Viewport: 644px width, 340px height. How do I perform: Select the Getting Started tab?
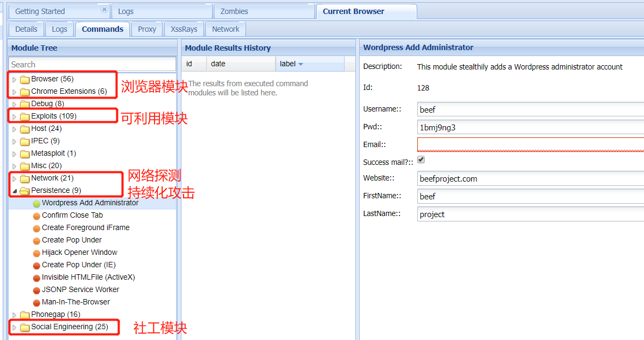click(59, 11)
